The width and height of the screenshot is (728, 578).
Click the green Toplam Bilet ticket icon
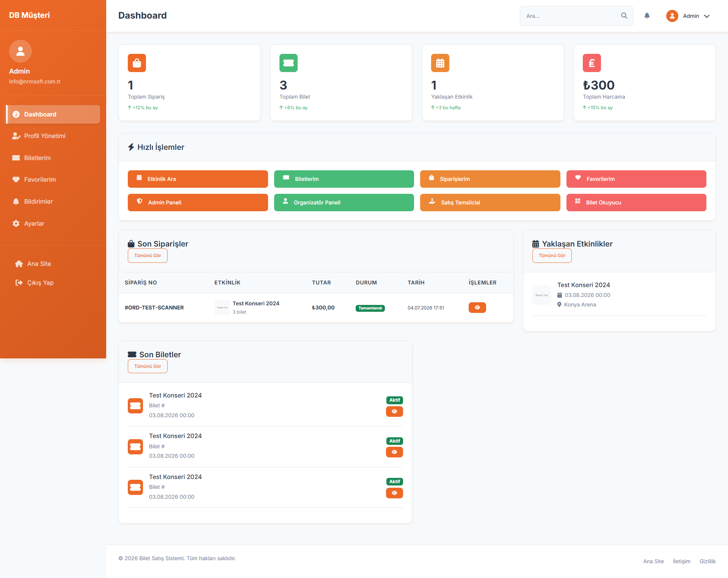tap(289, 63)
